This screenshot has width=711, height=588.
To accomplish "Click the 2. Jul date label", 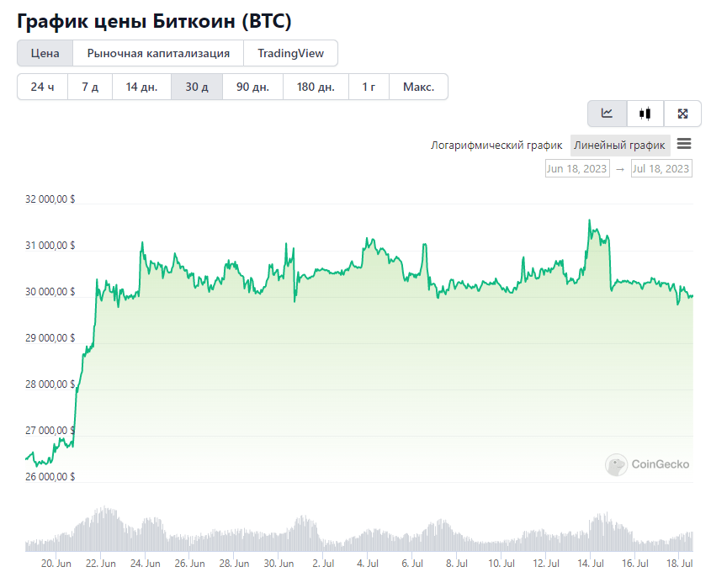I will [323, 563].
